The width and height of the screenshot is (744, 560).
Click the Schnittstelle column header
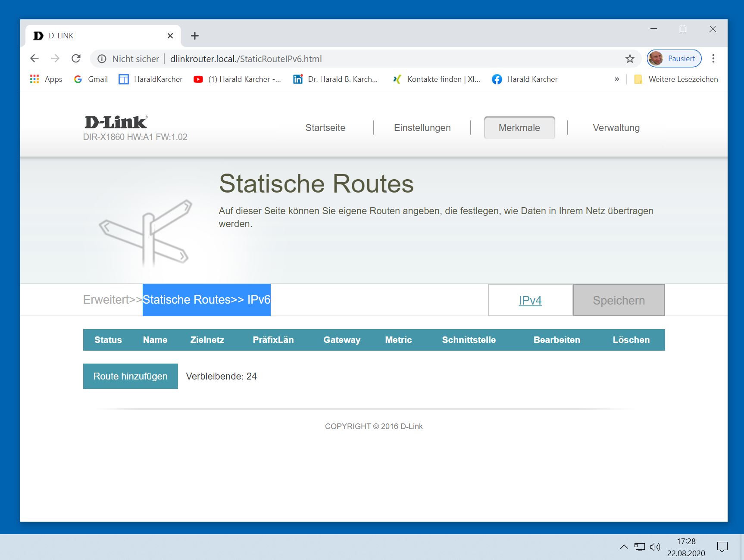[x=469, y=340]
